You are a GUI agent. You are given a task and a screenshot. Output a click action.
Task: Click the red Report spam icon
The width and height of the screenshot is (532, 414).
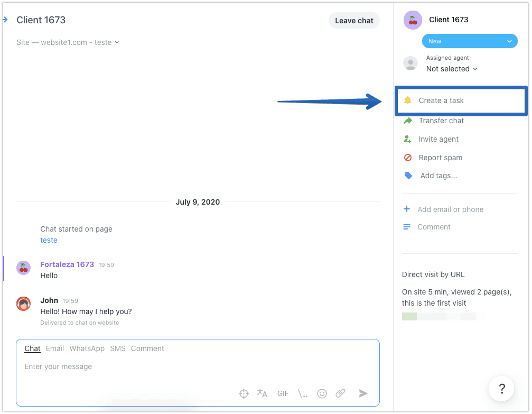click(407, 158)
